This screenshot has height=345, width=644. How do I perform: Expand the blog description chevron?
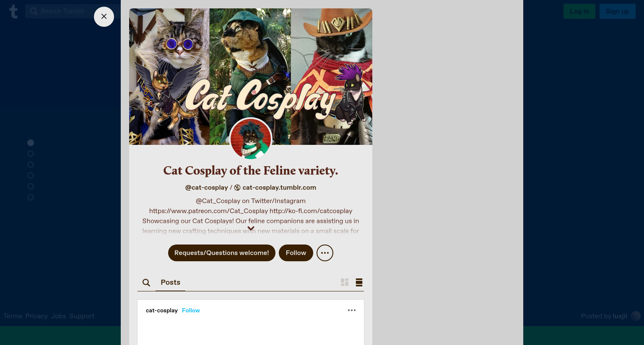coord(251,229)
